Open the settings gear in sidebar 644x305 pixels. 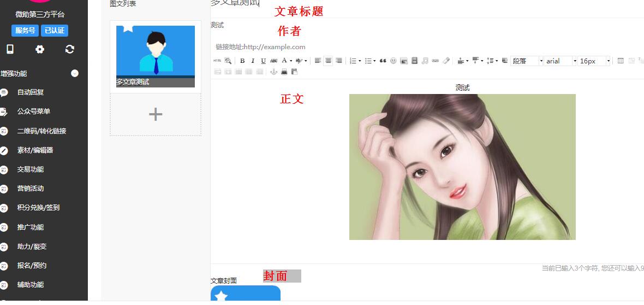pyautogui.click(x=40, y=49)
